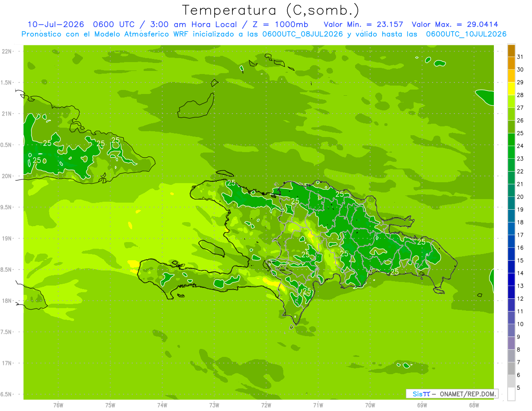Click the 22N latitude axis label
Image resolution: width=532 pixels, height=411 pixels.
7,51
